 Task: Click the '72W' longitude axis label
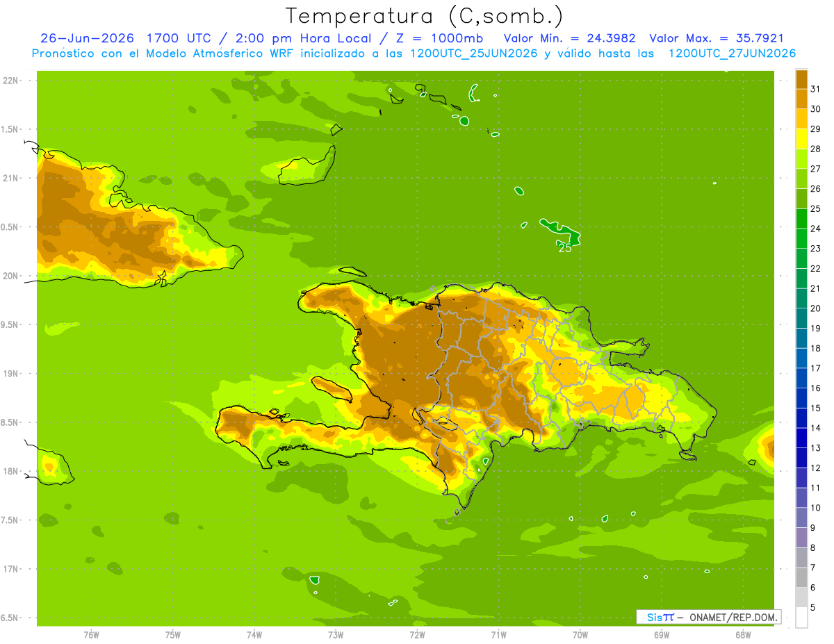417,634
